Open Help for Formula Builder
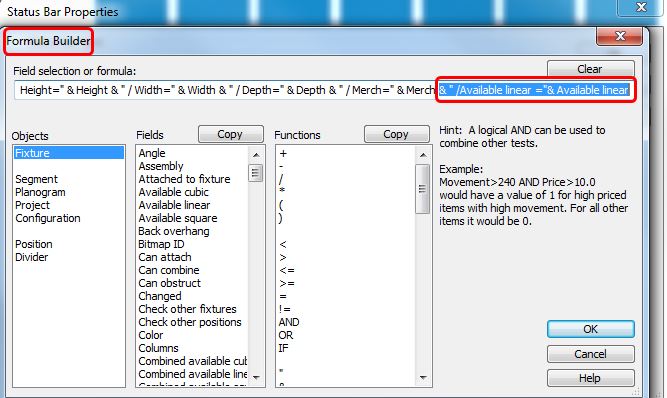Screen dimensions: 667x398 pyautogui.click(x=590, y=378)
